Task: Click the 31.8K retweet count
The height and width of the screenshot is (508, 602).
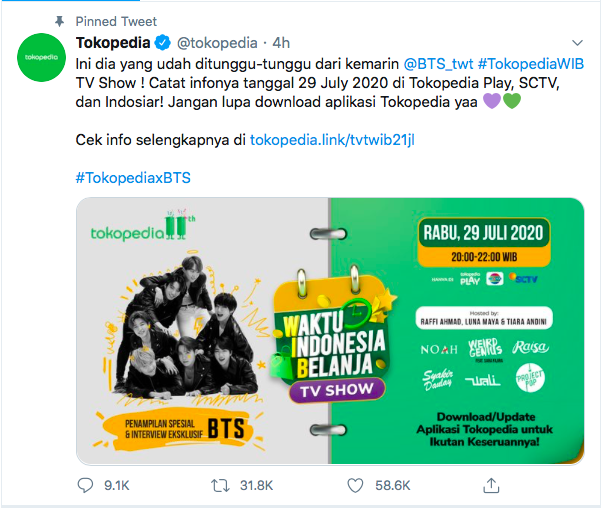Action: coord(256,486)
